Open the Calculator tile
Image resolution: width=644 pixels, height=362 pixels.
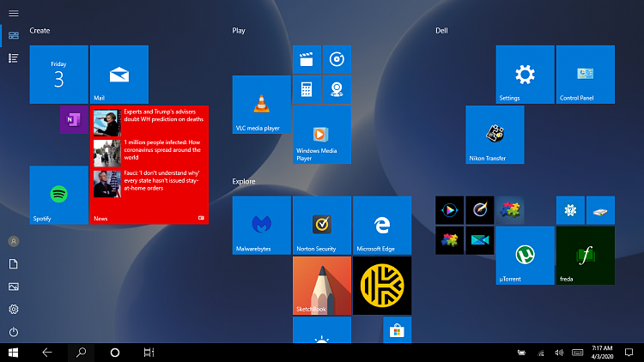[x=307, y=89]
